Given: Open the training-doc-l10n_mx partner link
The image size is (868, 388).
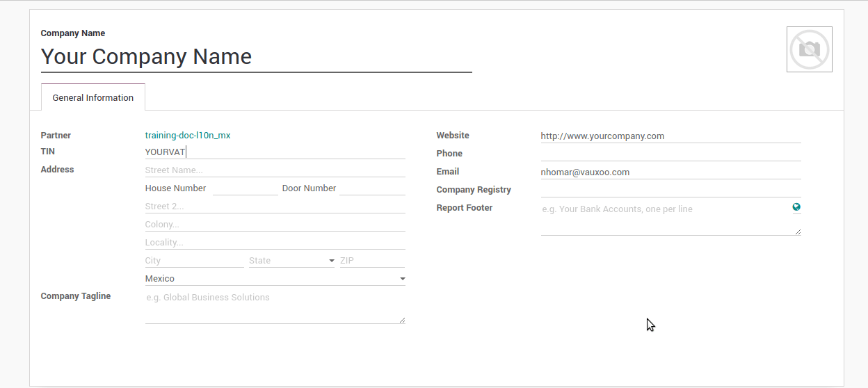Looking at the screenshot, I should pos(188,136).
